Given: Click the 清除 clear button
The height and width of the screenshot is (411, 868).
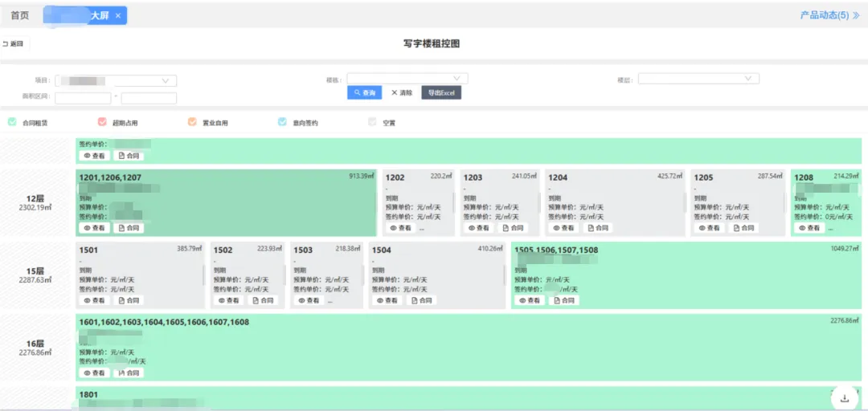Looking at the screenshot, I should (402, 92).
